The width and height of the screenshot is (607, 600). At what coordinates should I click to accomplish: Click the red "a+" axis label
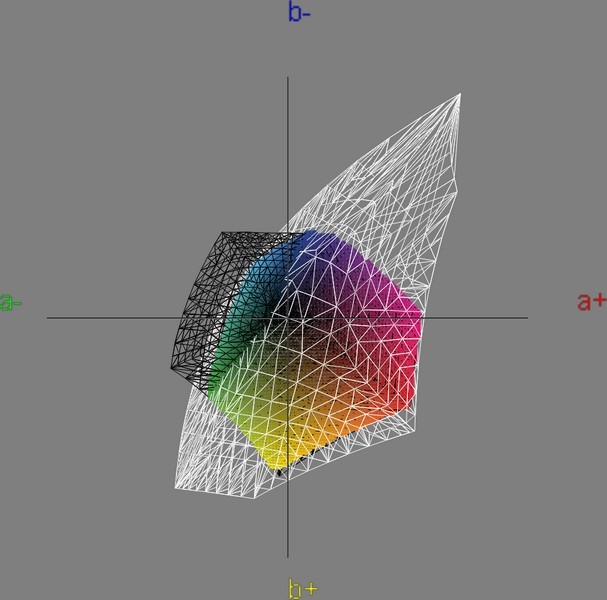pyautogui.click(x=592, y=302)
